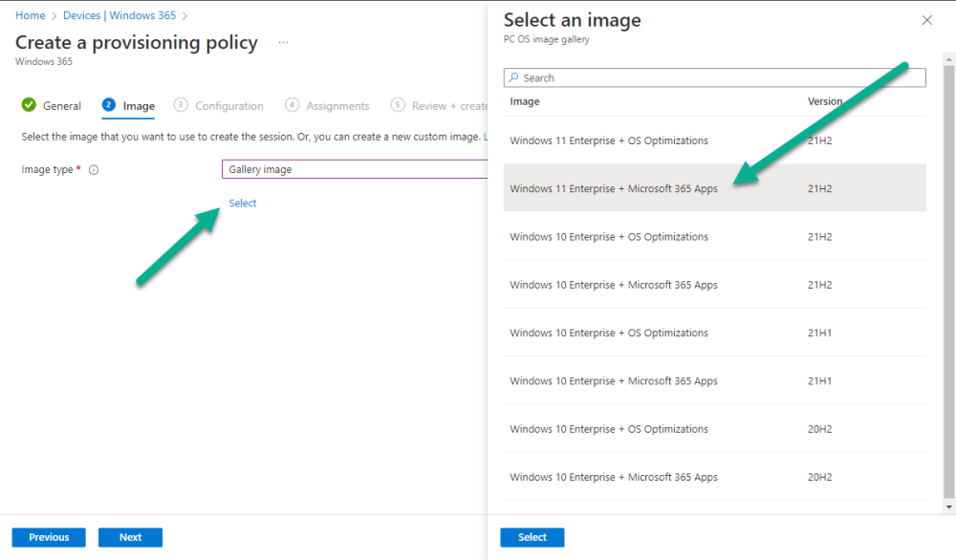
Task: Open the Image type dropdown showing Gallery image
Action: point(355,169)
